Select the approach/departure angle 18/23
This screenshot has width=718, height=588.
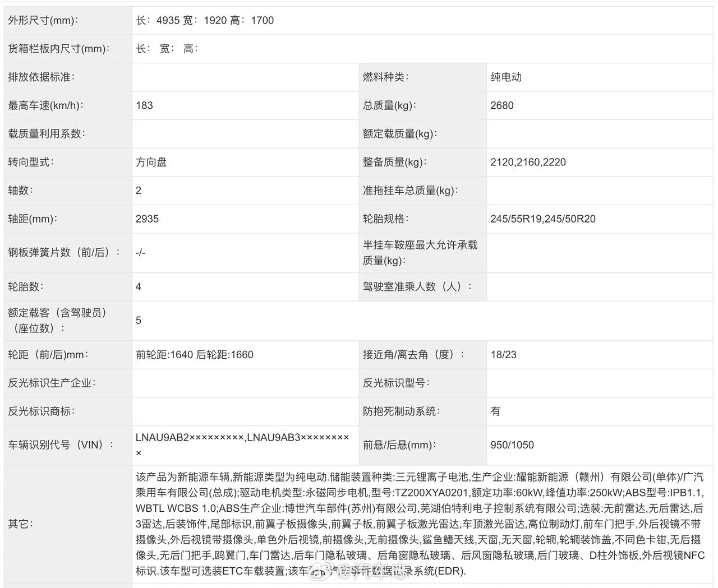pos(504,354)
